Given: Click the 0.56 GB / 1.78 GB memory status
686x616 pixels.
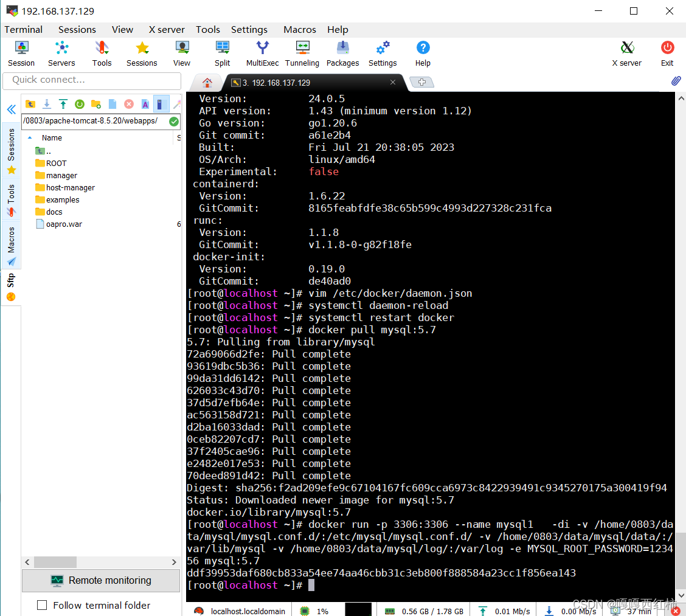Looking at the screenshot, I should (424, 611).
